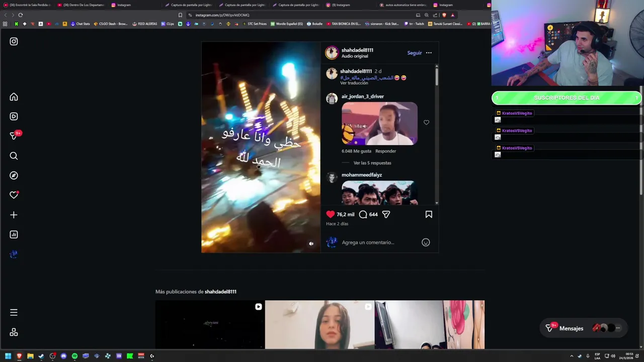Viewport: 644px width, 362px height.
Task: Open Windows Start button
Action: (8, 356)
